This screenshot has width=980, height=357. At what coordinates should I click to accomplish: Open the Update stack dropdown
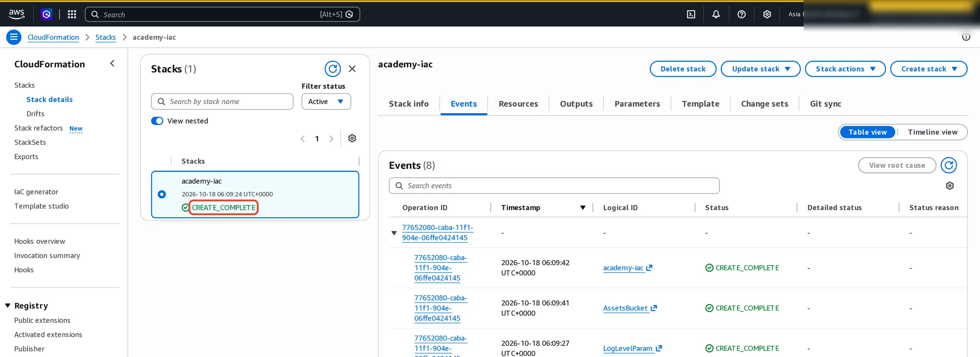(761, 69)
